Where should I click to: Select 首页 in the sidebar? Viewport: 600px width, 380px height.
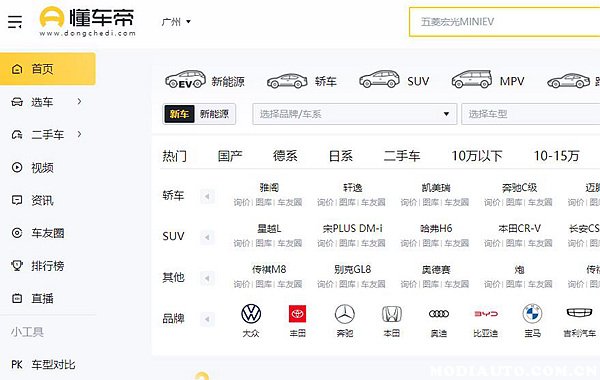point(48,69)
